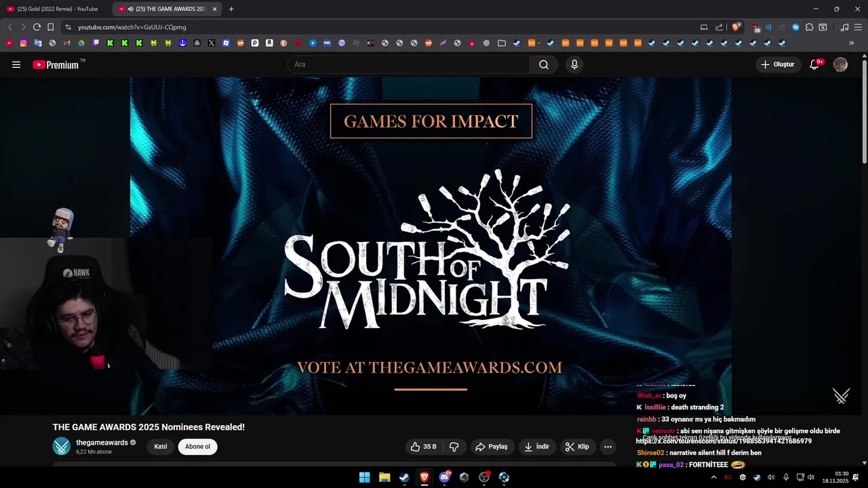Open YouTube notifications bell
Screen dimensions: 868x488
815,64
